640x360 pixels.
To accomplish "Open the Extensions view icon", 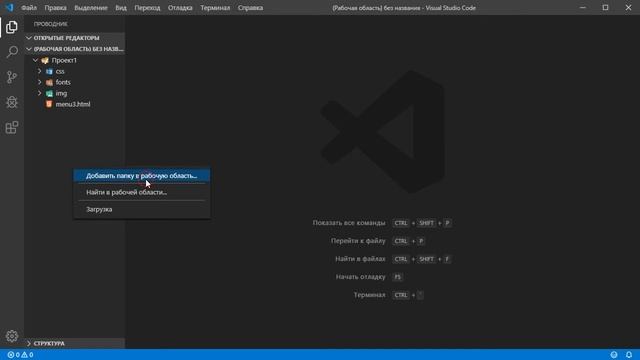I will coord(12,127).
